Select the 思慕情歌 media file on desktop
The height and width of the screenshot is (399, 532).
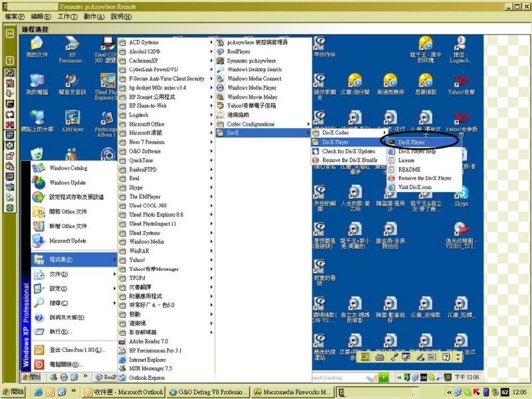point(426,84)
